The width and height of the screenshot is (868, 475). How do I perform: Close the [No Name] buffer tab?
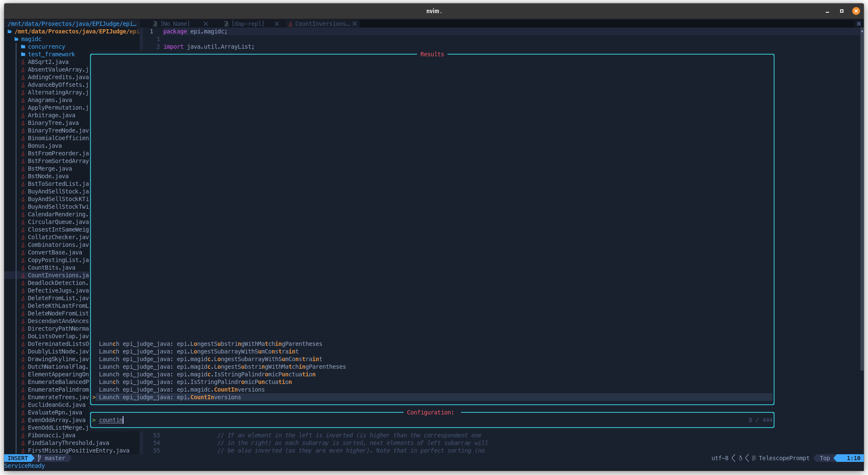pyautogui.click(x=206, y=24)
